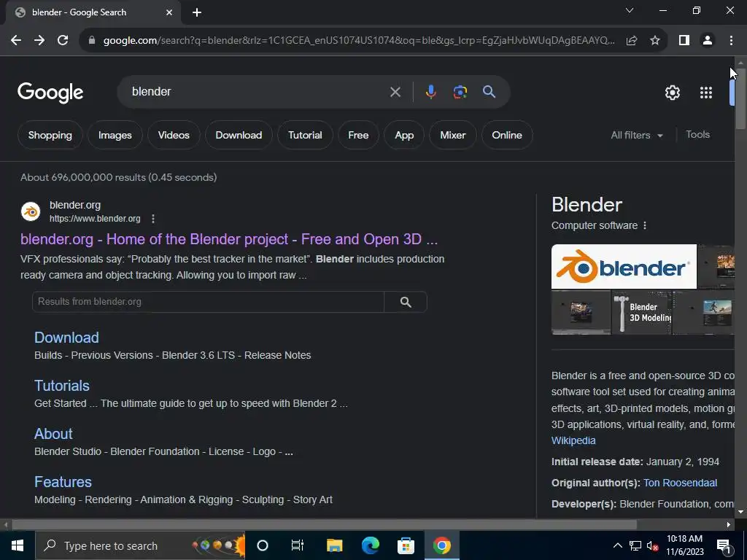Open Task View on the taskbar
Viewport: 747px width, 560px height.
pos(298,545)
